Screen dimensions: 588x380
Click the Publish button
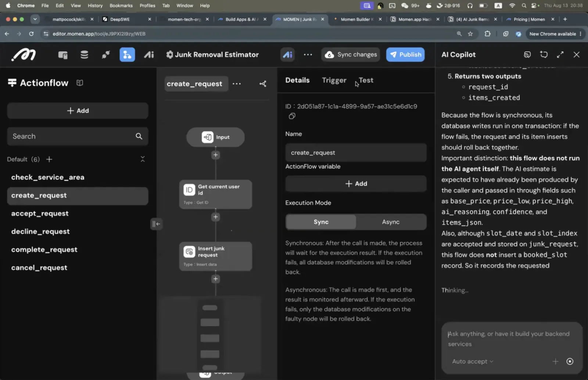tap(405, 54)
